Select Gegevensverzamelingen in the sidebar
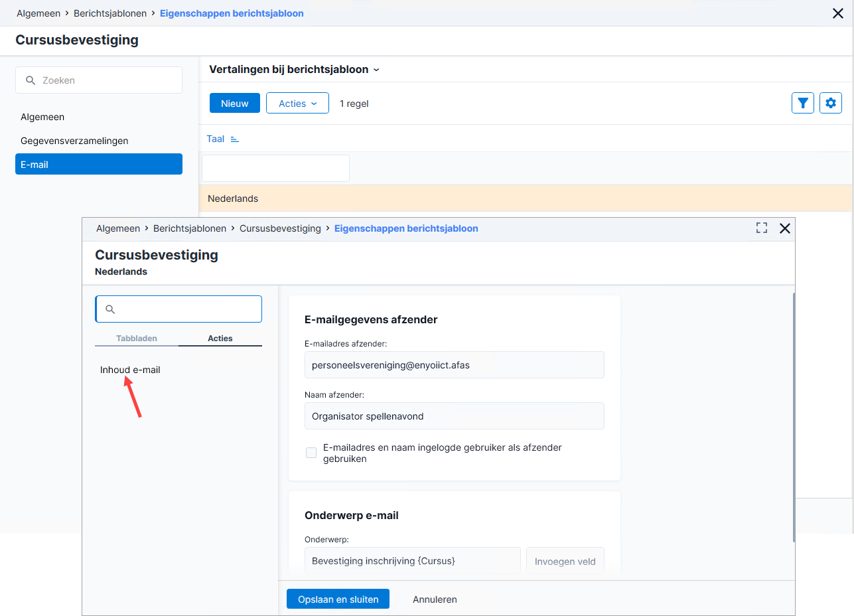The width and height of the screenshot is (854, 616). click(x=74, y=141)
